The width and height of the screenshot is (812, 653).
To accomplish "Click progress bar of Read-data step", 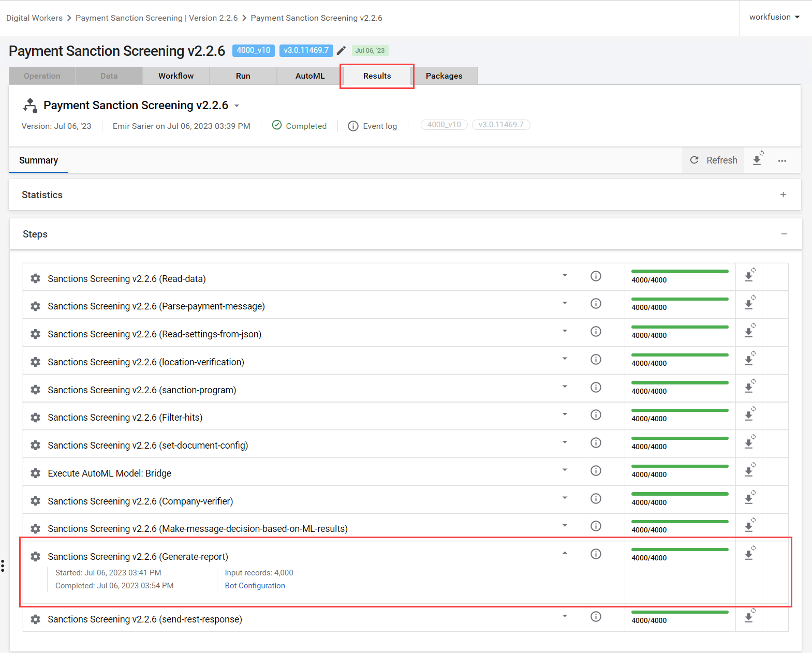I will (x=680, y=272).
